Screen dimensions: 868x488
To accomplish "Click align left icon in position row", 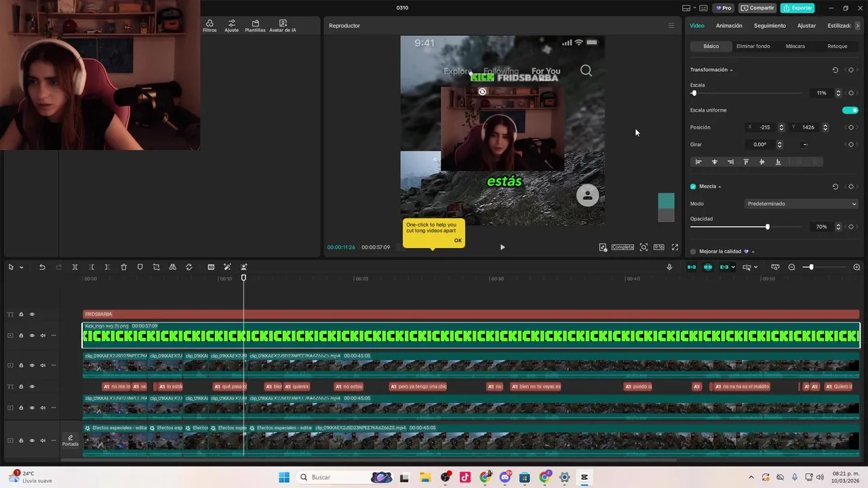I will coord(698,162).
